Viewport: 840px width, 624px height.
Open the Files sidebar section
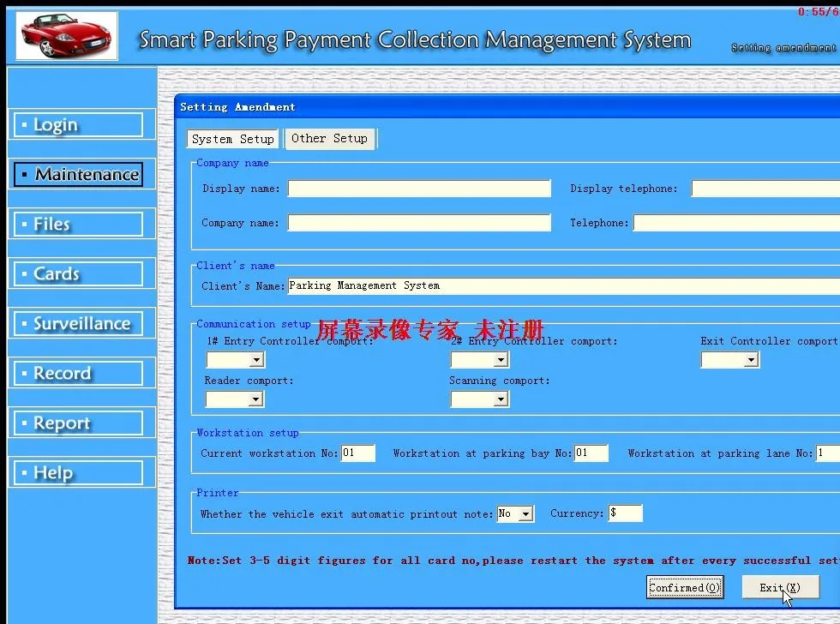tap(78, 225)
